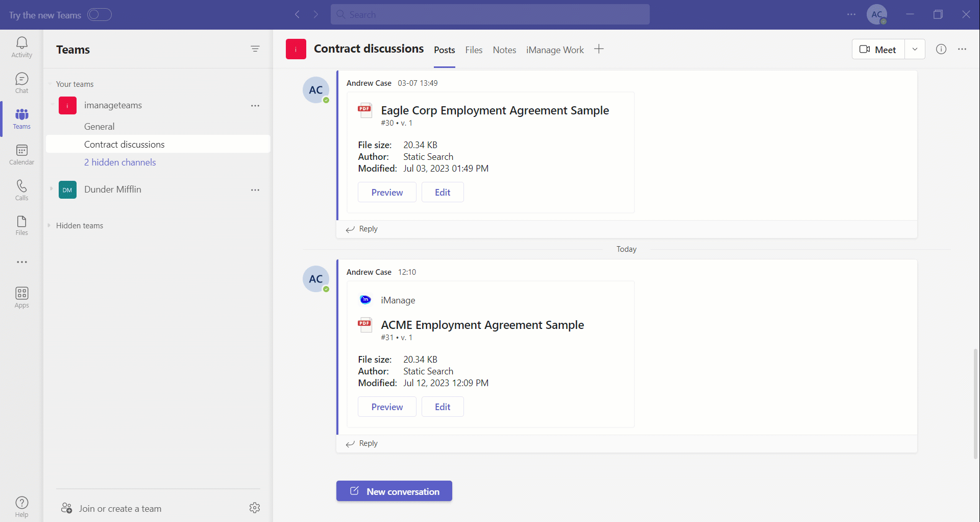Switch to the Files tab
The width and height of the screenshot is (980, 522).
click(473, 50)
